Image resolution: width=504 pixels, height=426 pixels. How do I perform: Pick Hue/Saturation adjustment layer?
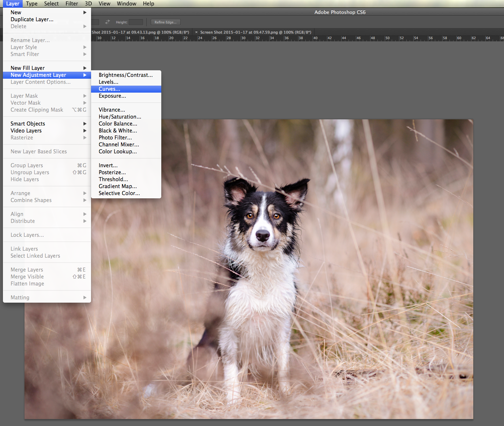120,117
